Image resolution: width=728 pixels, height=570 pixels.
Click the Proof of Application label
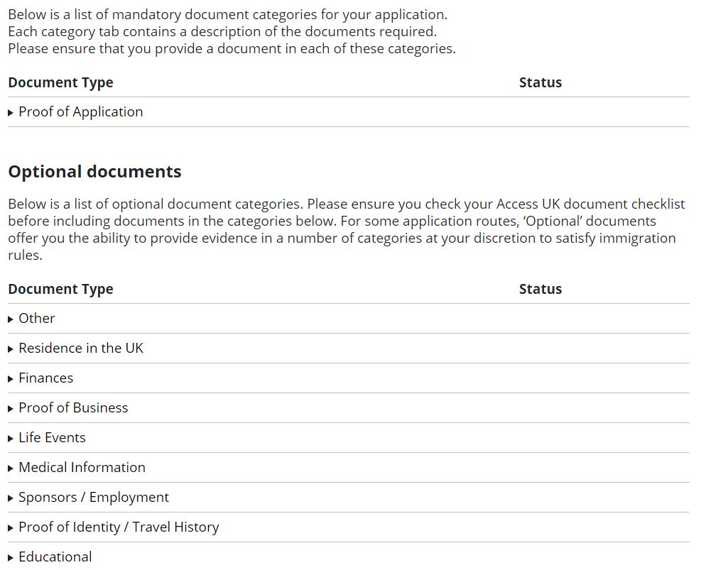[x=80, y=112]
